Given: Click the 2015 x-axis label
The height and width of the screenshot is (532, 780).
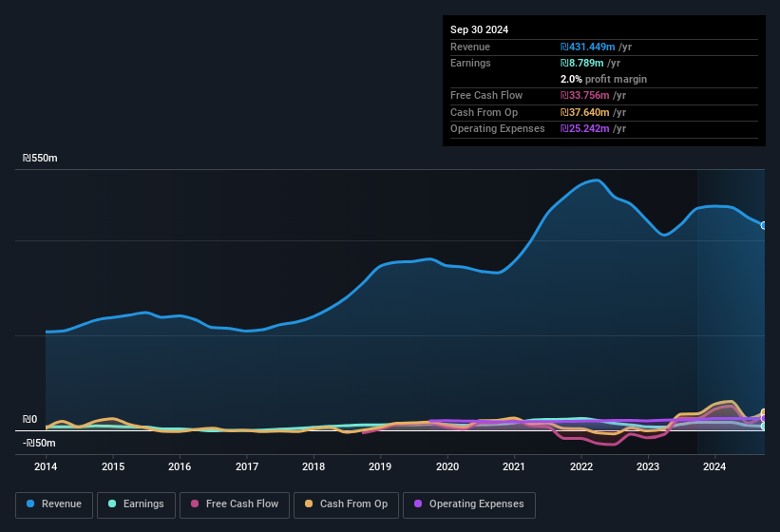Looking at the screenshot, I should (113, 466).
